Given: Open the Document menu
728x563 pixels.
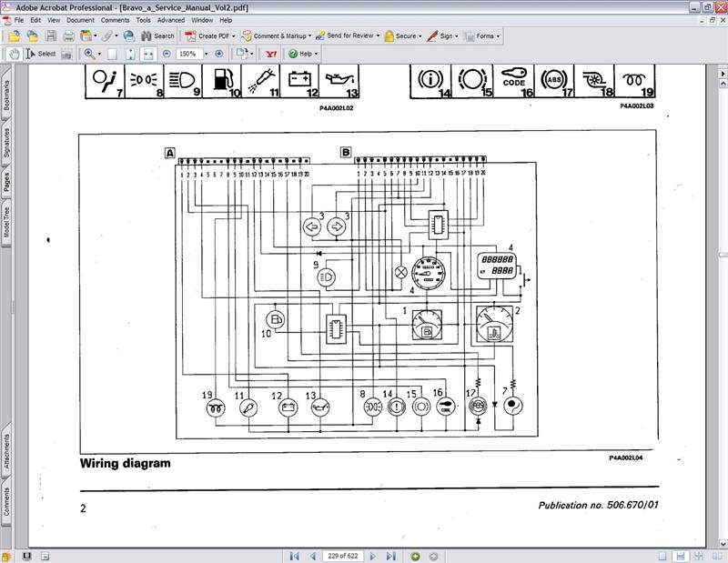Looking at the screenshot, I should (x=80, y=19).
